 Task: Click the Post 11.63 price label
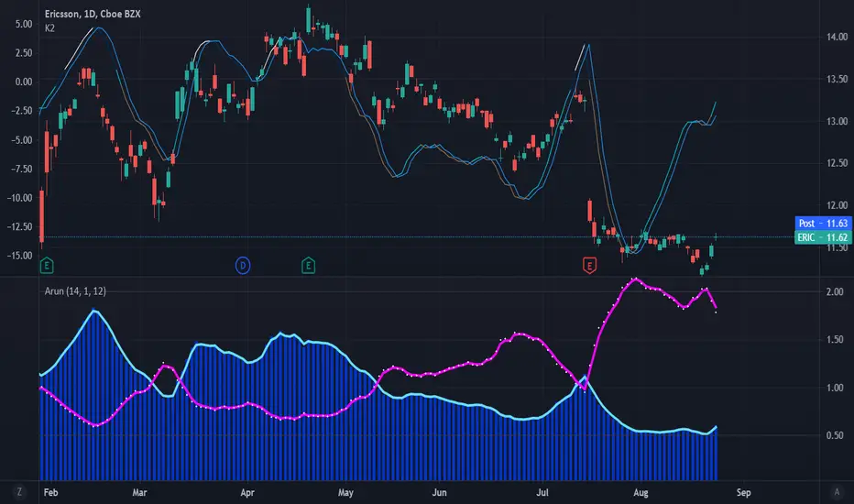[x=823, y=223]
